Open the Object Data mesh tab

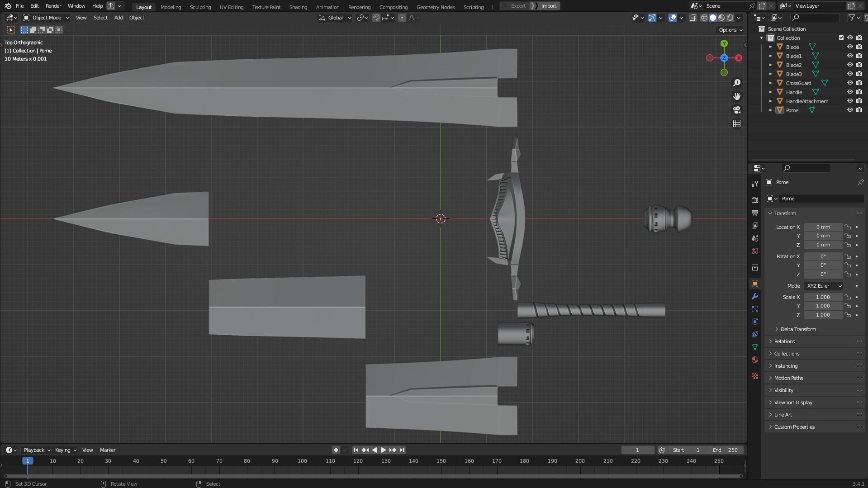click(754, 347)
